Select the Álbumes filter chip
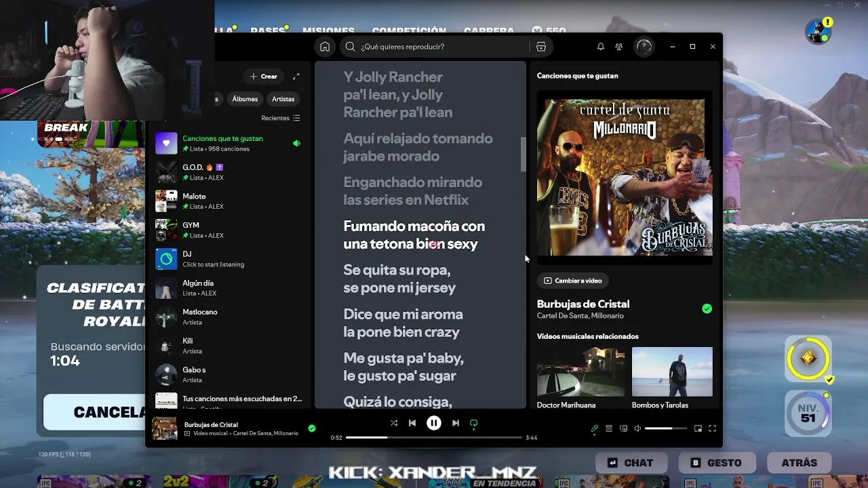Image resolution: width=868 pixels, height=488 pixels. pyautogui.click(x=245, y=99)
